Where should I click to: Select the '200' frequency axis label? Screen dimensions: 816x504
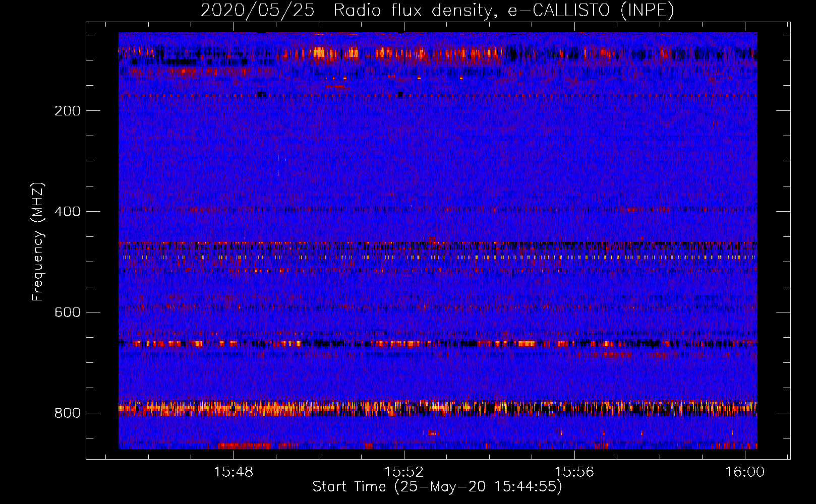tap(68, 111)
